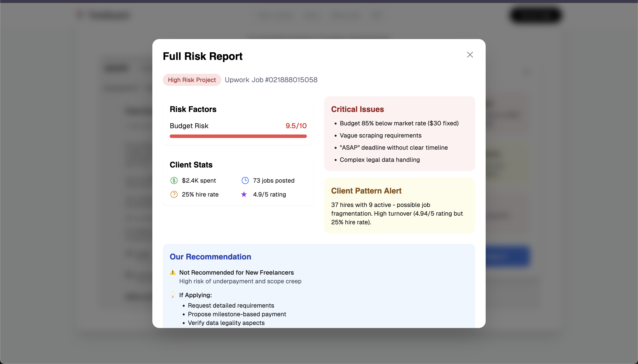Image resolution: width=638 pixels, height=364 pixels.
Task: Click Propose milestone-based payment bullet
Action: pyautogui.click(x=237, y=314)
